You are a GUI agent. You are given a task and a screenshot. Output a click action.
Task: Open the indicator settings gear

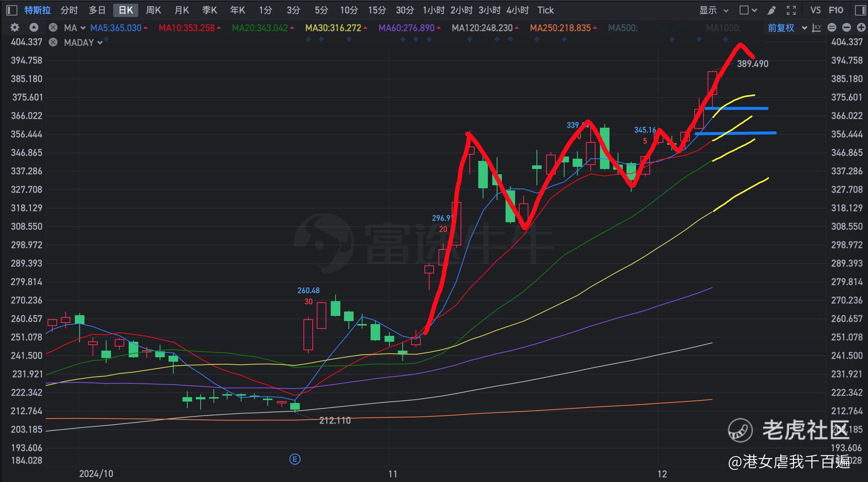coord(15,28)
